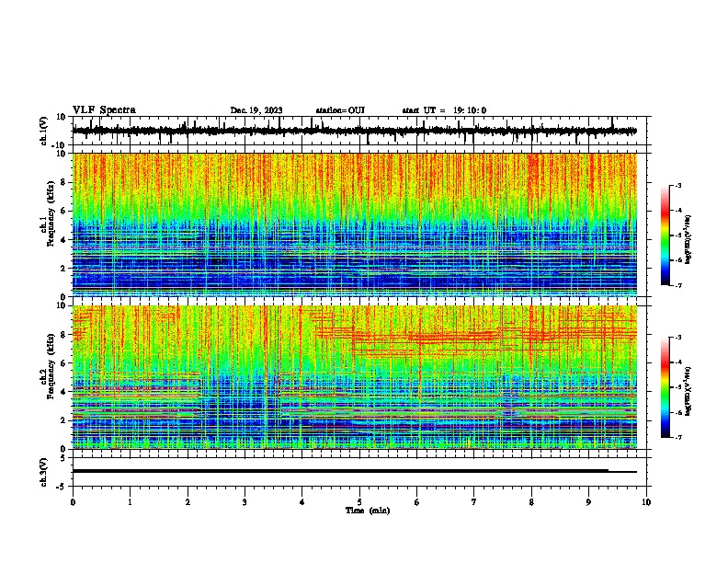Select the date text "Dec. 19, 2023"
The height and width of the screenshot is (563, 728).
(256, 110)
